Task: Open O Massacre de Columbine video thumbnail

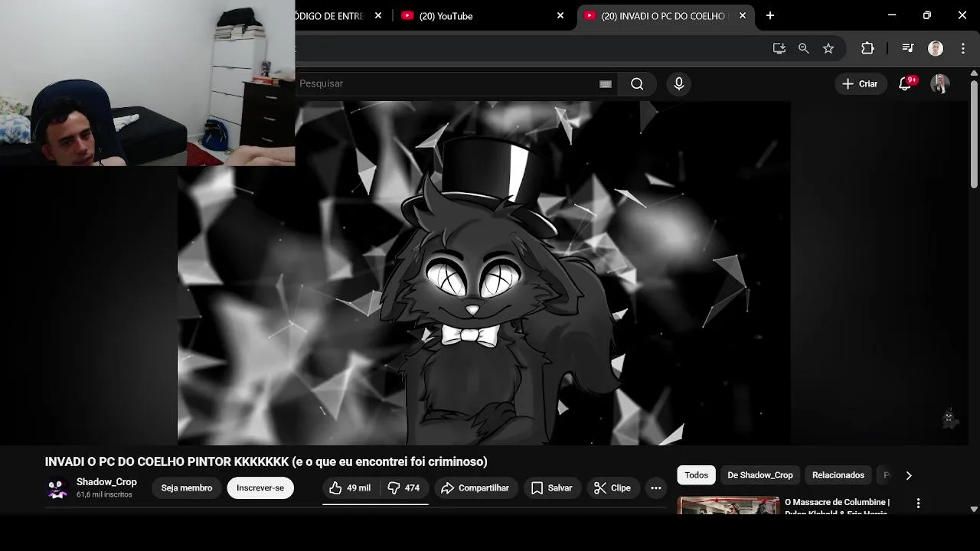Action: coord(728,506)
